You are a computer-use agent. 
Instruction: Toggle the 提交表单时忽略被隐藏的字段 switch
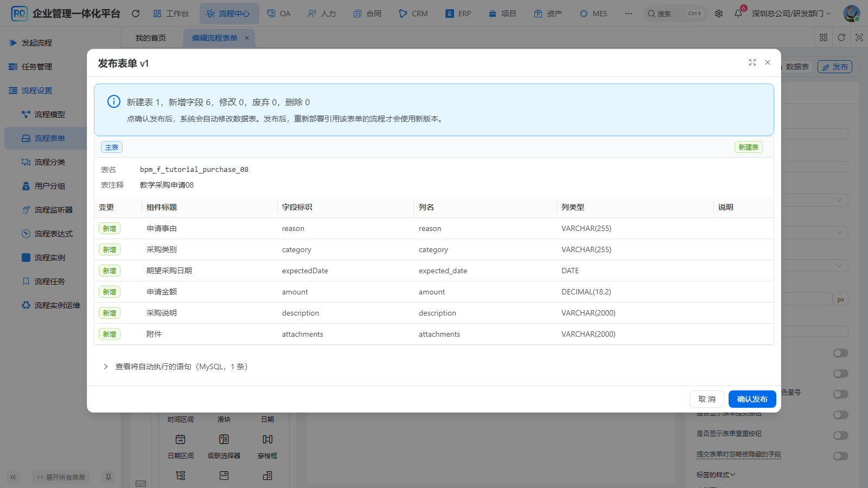click(841, 456)
